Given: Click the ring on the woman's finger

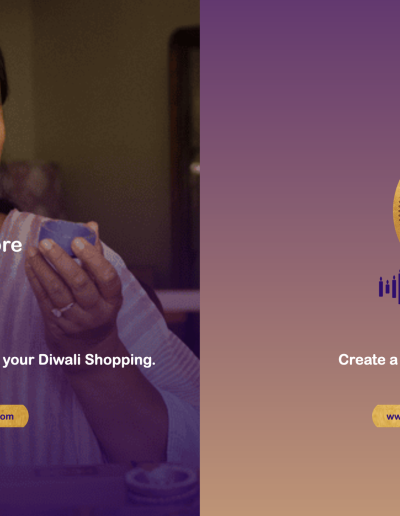Looking at the screenshot, I should pyautogui.click(x=62, y=310).
